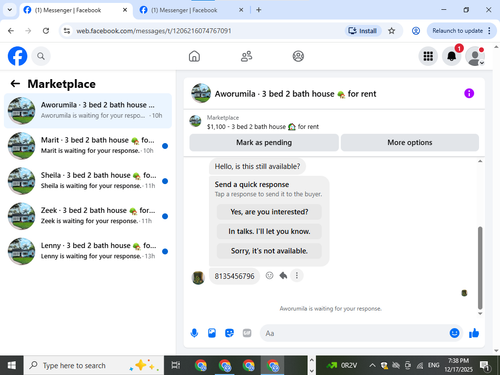Click the Windows taskbar search box

(x=94, y=365)
